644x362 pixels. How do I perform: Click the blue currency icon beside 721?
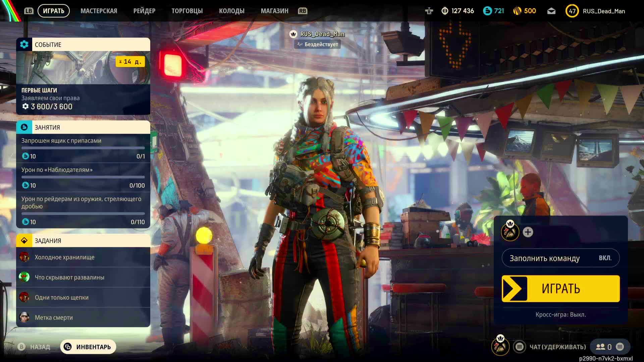[487, 11]
